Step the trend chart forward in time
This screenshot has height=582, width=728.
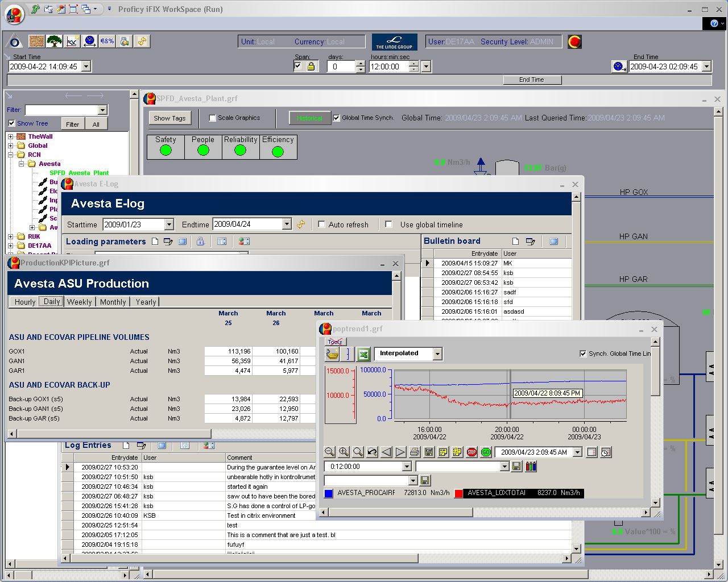click(x=400, y=452)
